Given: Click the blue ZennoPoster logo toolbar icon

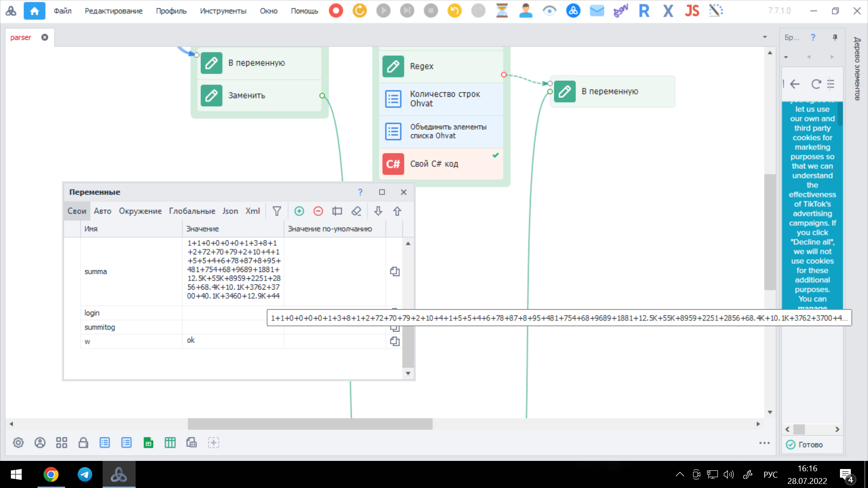Looking at the screenshot, I should coord(573,10).
